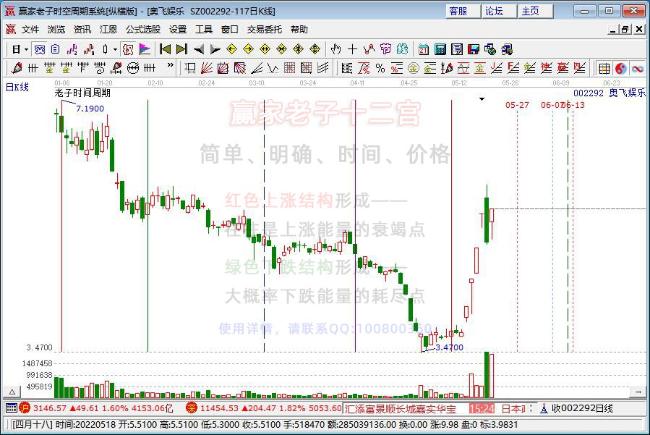This screenshot has height=435, width=650.
Task: Click the 05-27 date marker
Action: click(x=517, y=105)
